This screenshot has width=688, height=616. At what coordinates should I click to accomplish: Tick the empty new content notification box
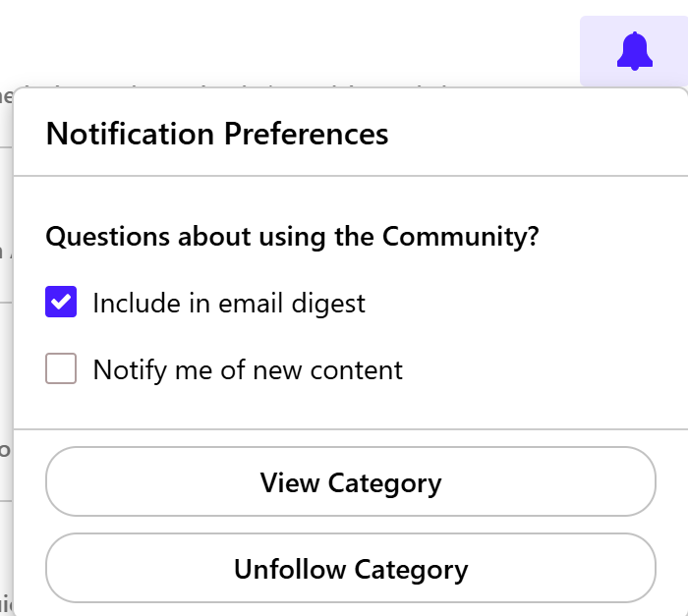coord(61,369)
